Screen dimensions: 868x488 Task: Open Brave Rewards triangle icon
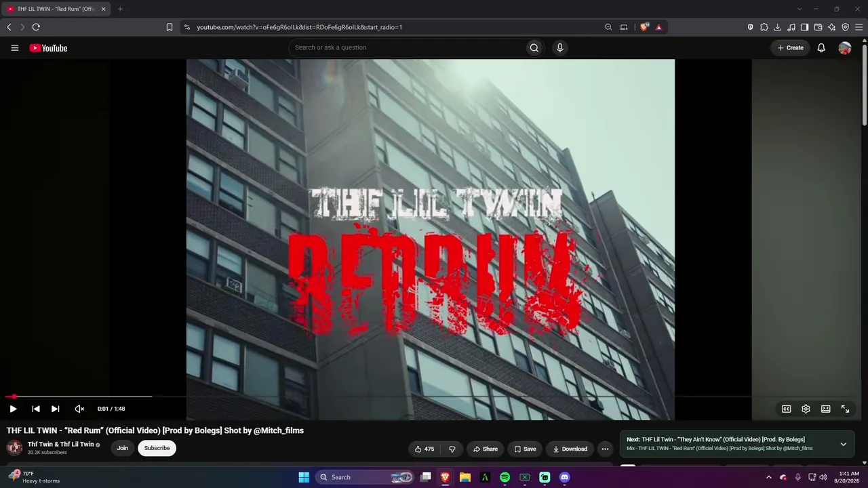658,27
